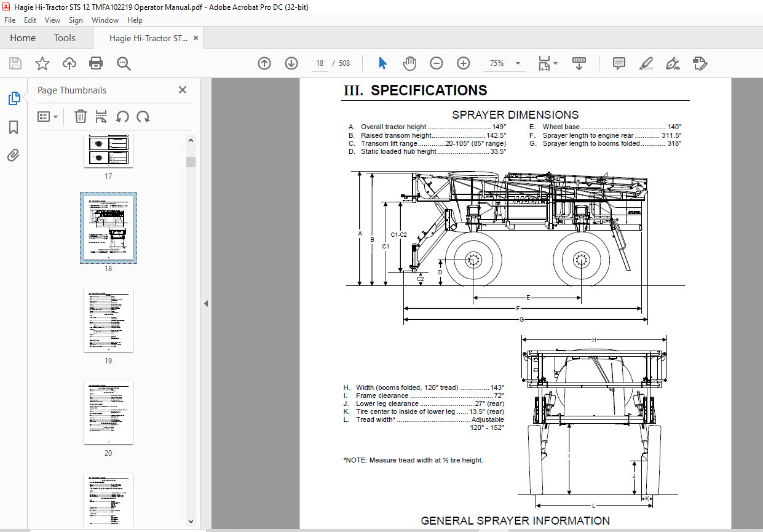Switch to the Home tab
This screenshot has width=763, height=532.
point(23,38)
